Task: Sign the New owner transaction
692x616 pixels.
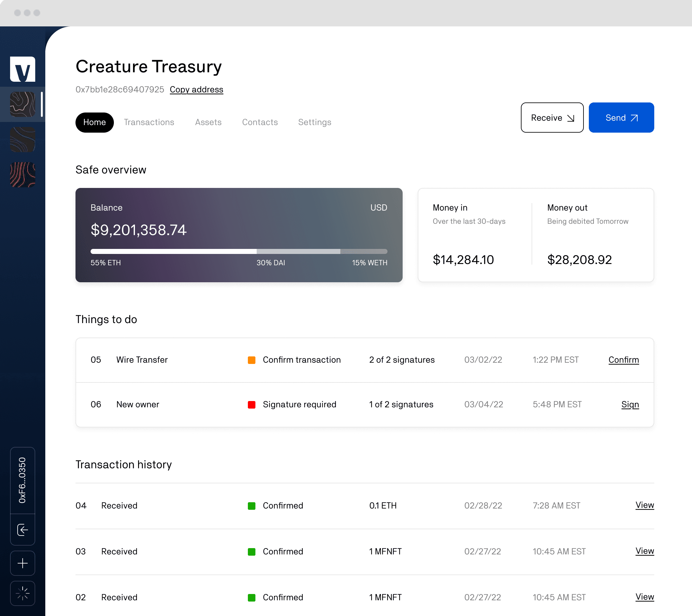Action: click(630, 404)
